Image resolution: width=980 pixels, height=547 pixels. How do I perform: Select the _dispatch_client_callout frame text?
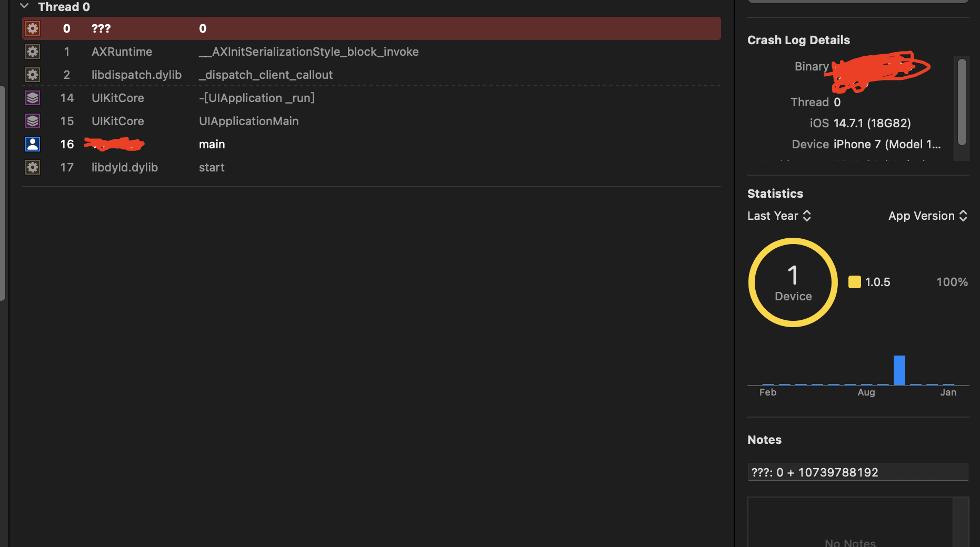(266, 75)
